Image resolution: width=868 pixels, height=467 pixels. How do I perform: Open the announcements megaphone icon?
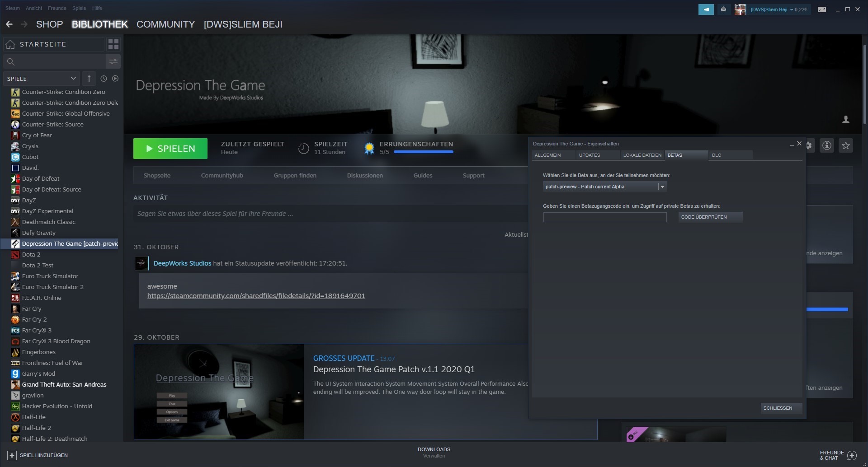(706, 9)
